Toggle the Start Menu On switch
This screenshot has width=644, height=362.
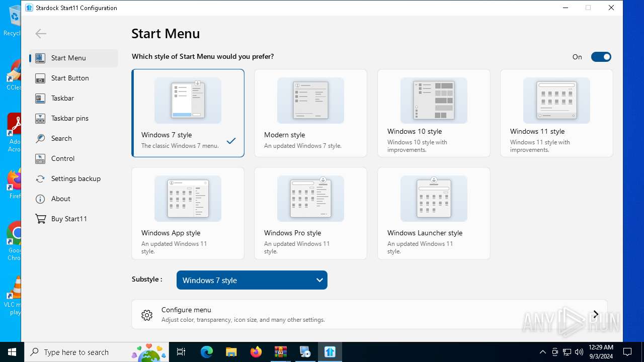(x=601, y=57)
